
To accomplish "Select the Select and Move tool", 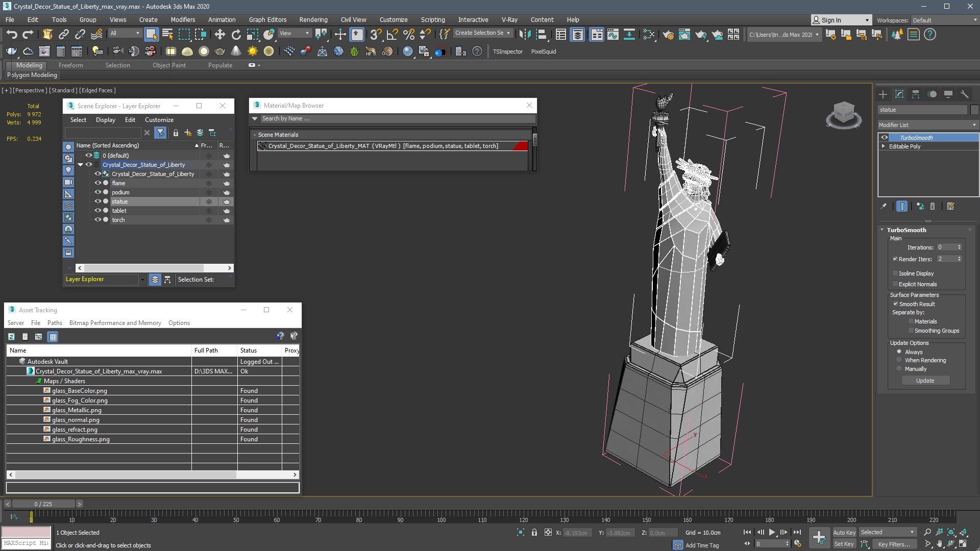I will (x=219, y=34).
